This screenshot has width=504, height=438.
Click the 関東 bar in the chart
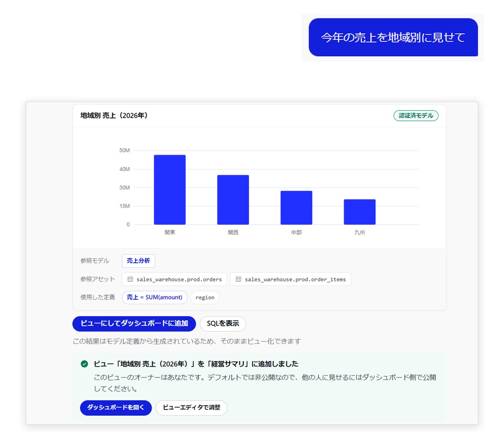170,190
